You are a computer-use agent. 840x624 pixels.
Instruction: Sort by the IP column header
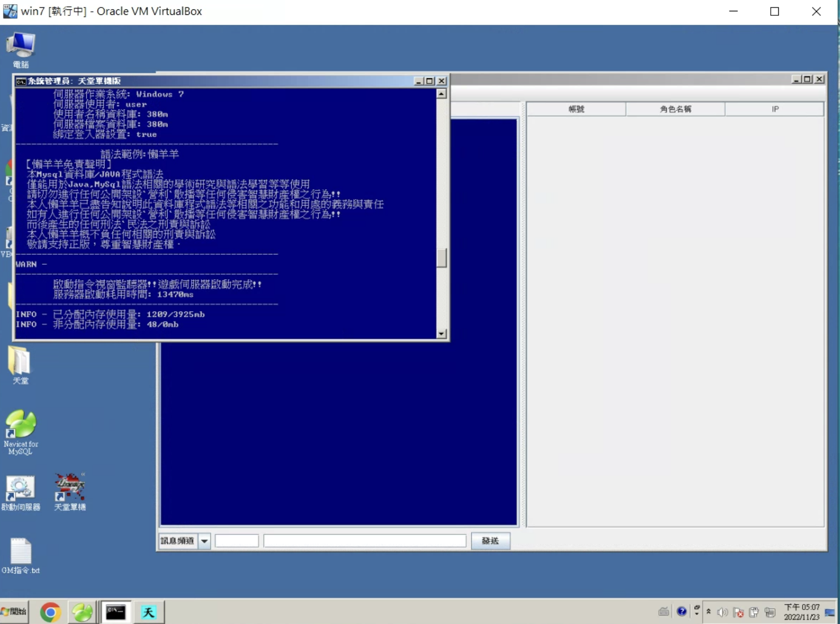(x=775, y=109)
